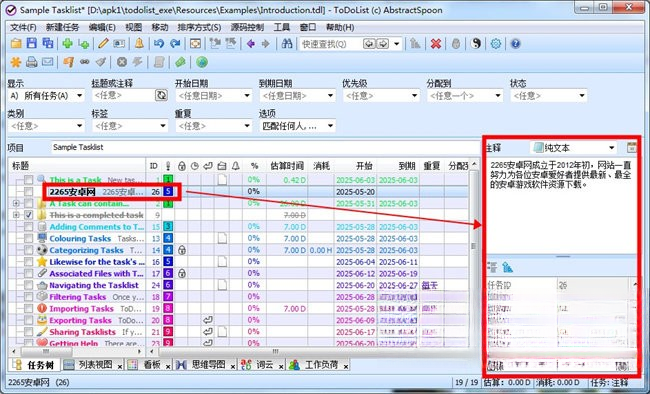Screen dimensions: 650x394
Task: Click the yin-yang icon in the toolbar
Action: [476, 44]
